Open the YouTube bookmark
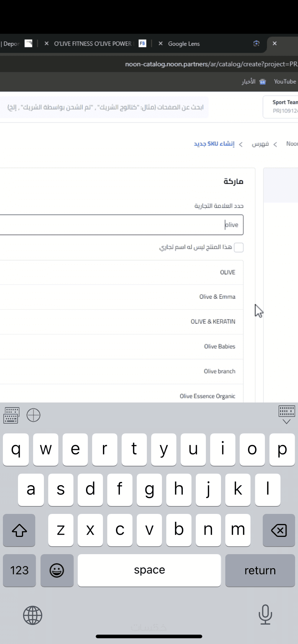The width and height of the screenshot is (298, 644). tap(285, 82)
